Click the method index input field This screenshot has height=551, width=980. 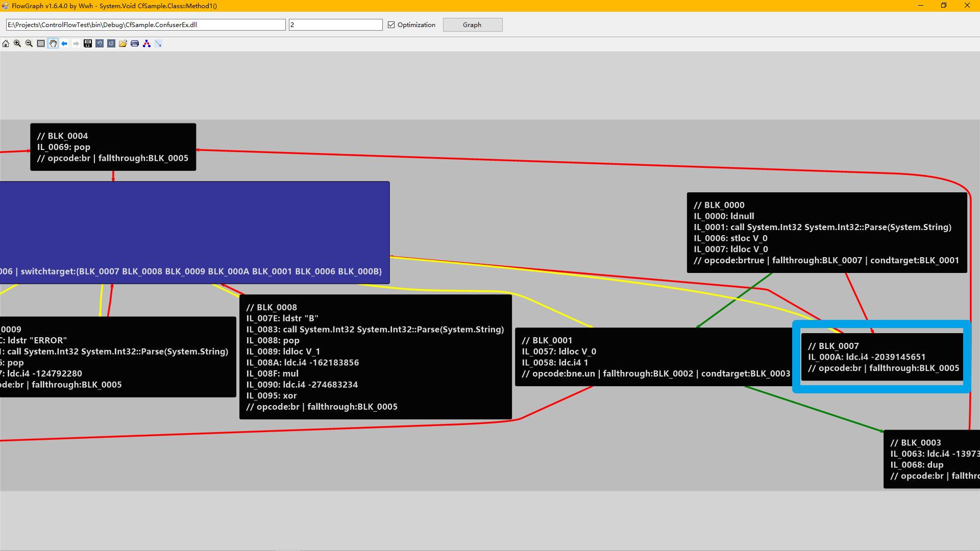click(x=335, y=25)
